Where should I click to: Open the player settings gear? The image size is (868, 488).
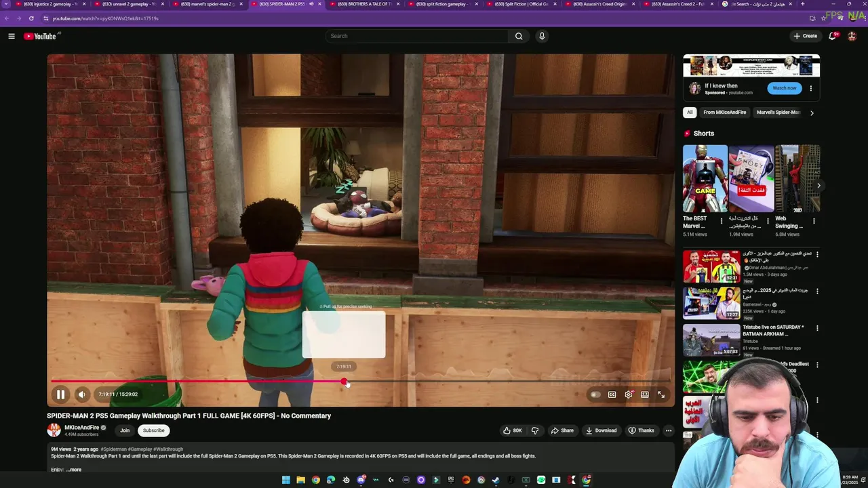click(629, 394)
